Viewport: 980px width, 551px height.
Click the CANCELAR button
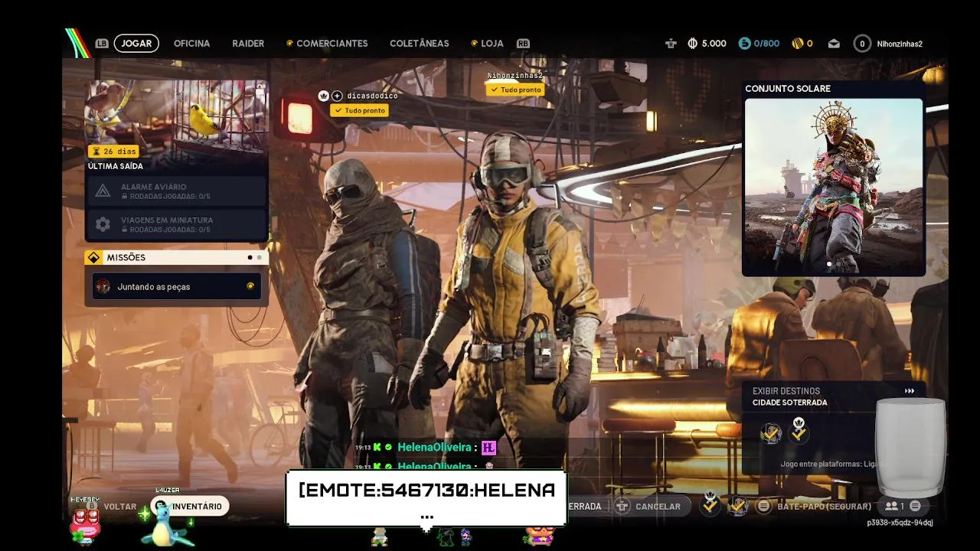[x=658, y=507]
